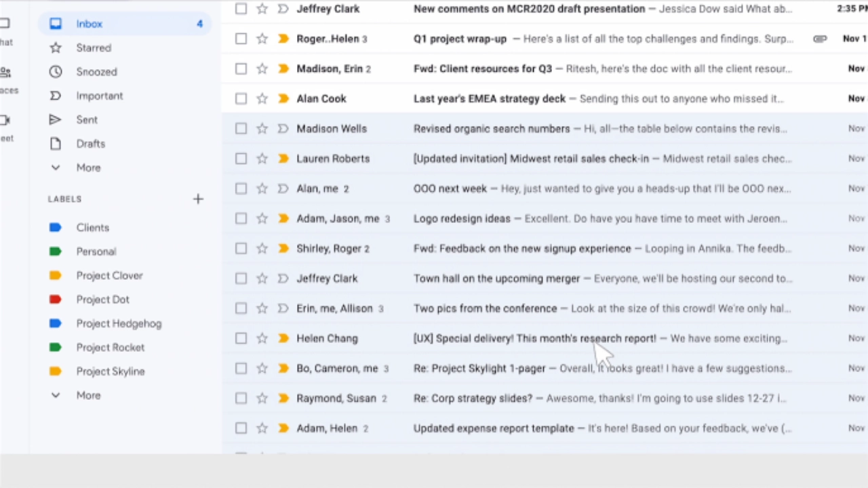Click the attachment paperclip on Q1 wrap-up
This screenshot has width=868, height=488.
click(820, 39)
